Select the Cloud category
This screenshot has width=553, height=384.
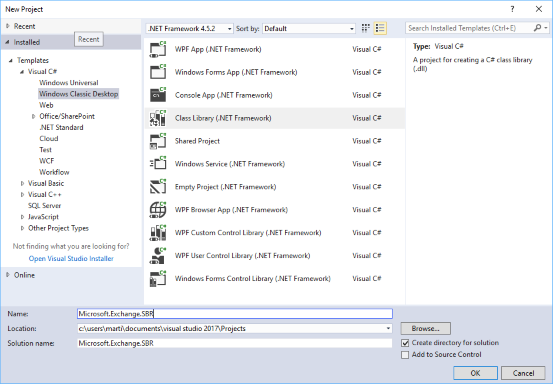(x=49, y=139)
